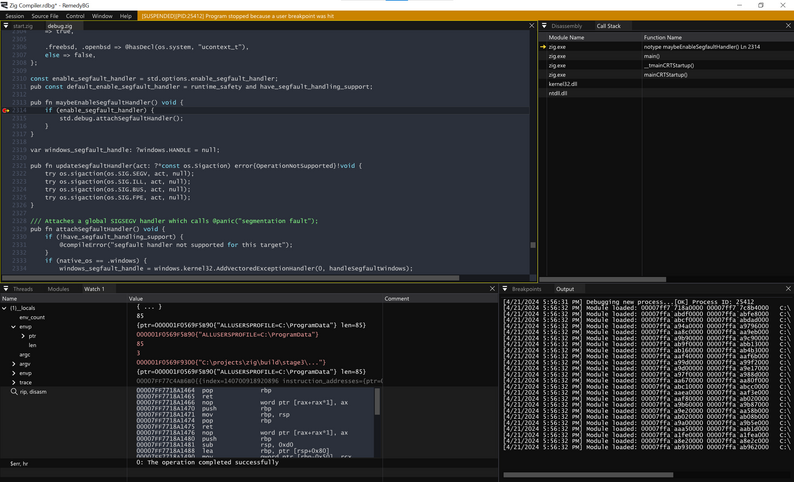Viewport: 794px width, 482px height.
Task: Click the current frame arrow in Call Stack
Action: point(544,47)
